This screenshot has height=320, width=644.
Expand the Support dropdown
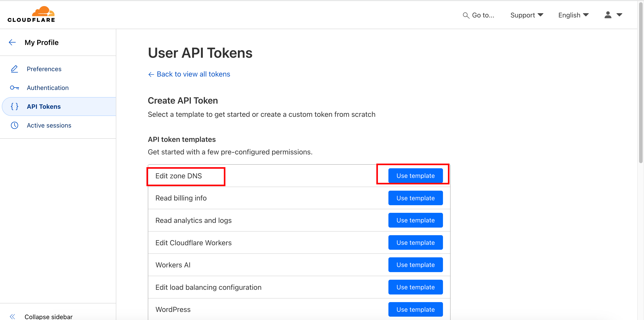pyautogui.click(x=527, y=15)
